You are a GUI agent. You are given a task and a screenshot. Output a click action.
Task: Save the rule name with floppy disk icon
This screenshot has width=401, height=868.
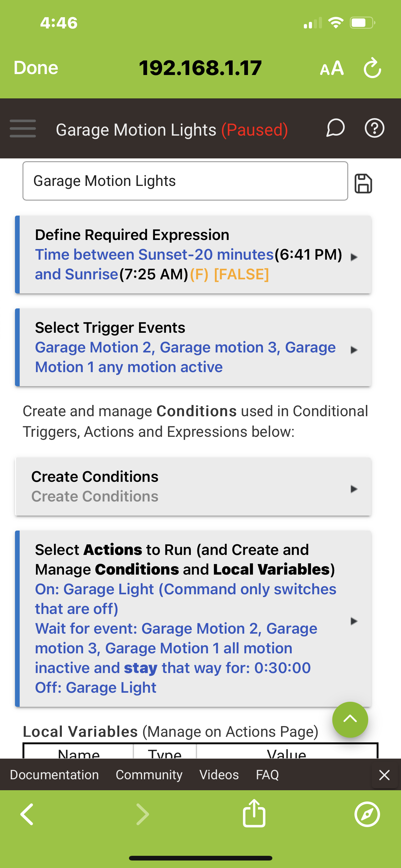(363, 184)
